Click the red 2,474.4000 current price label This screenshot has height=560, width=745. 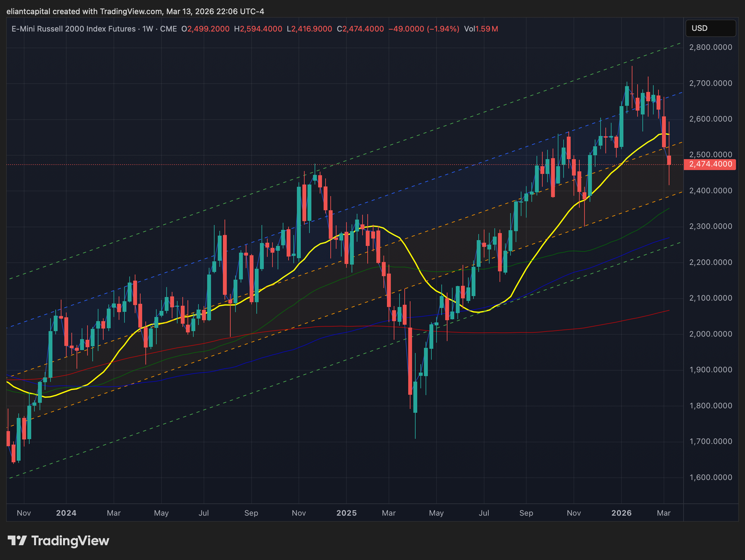click(x=710, y=164)
